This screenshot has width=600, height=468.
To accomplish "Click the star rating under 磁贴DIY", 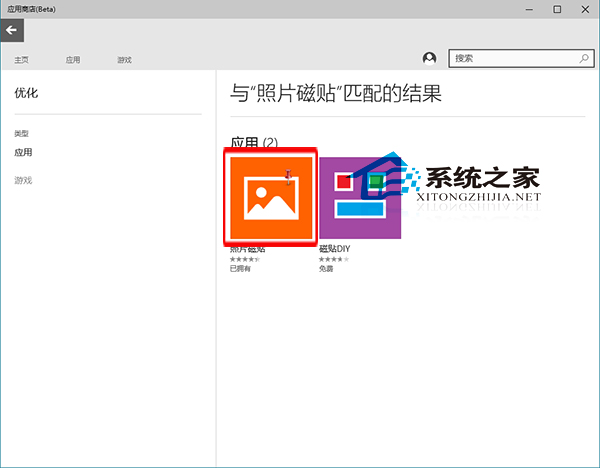I will pyautogui.click(x=334, y=259).
